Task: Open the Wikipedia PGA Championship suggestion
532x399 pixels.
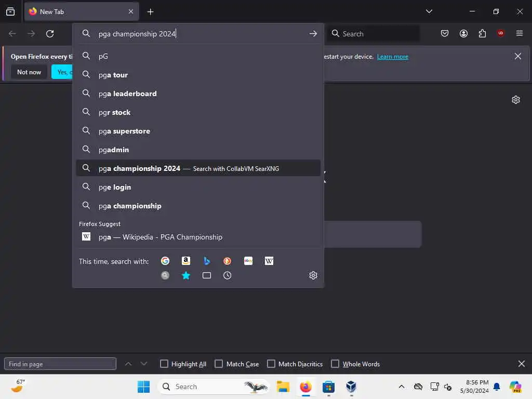Action: click(198, 237)
